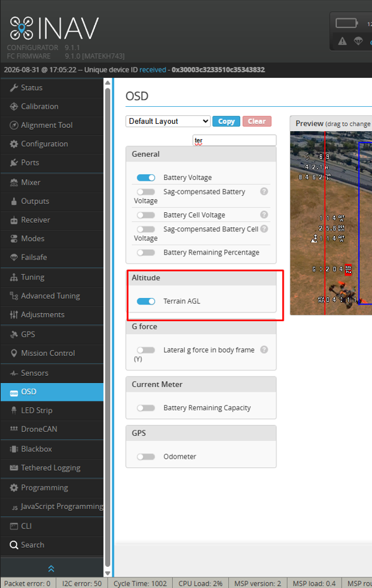Click the Ports plug icon
This screenshot has height=588, width=372.
pos(14,163)
